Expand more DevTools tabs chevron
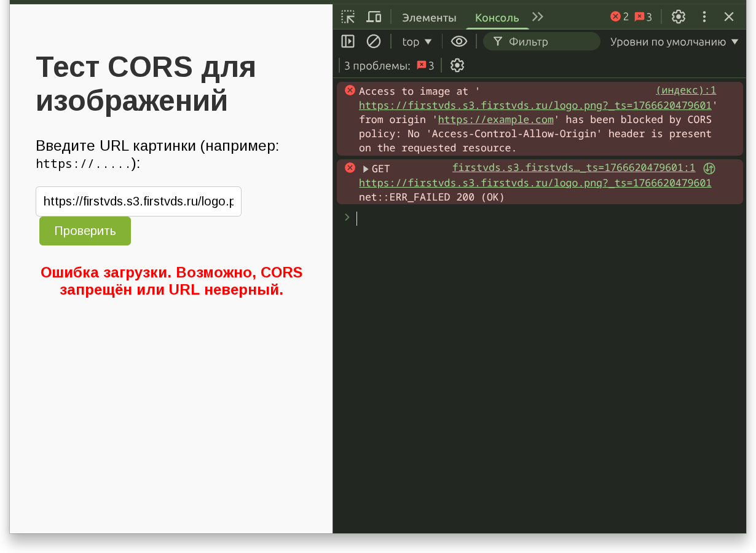Image resolution: width=756 pixels, height=553 pixels. [x=538, y=17]
